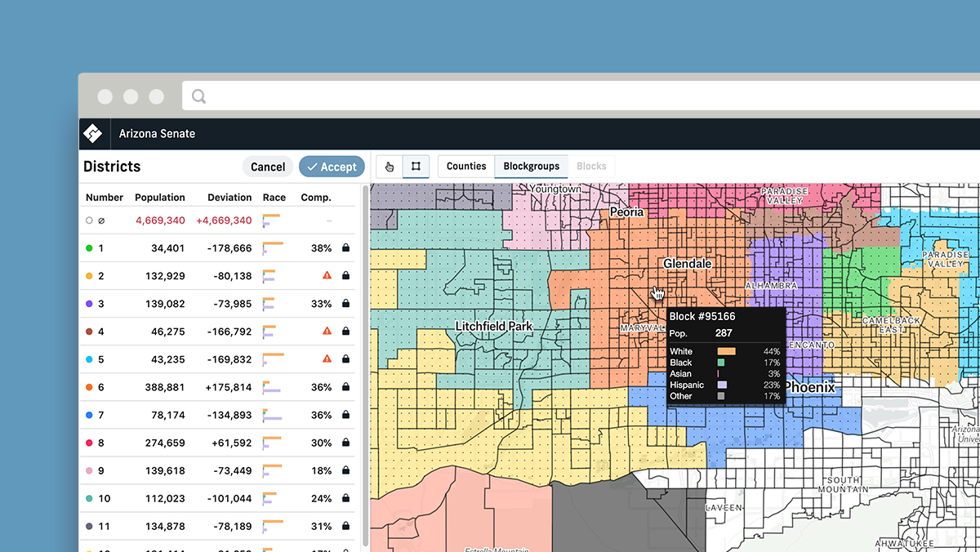Click the warning triangle on district 2
Screen dimensions: 980x552
pos(326,276)
